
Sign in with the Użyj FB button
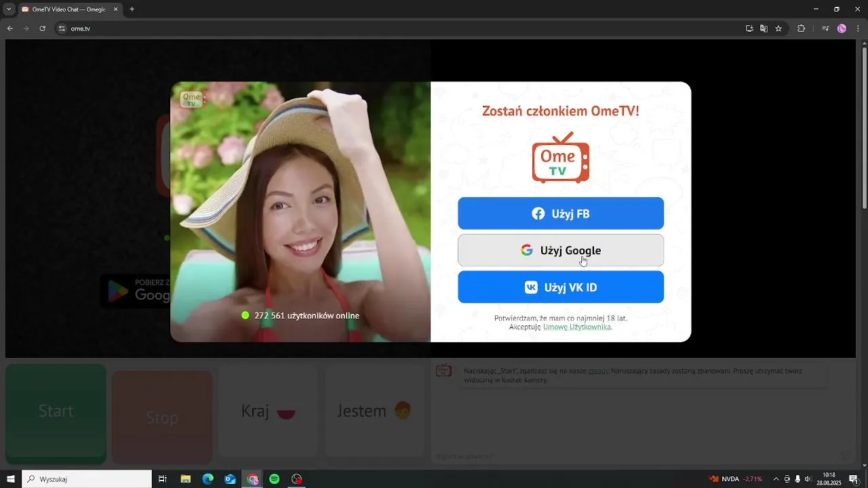click(560, 213)
